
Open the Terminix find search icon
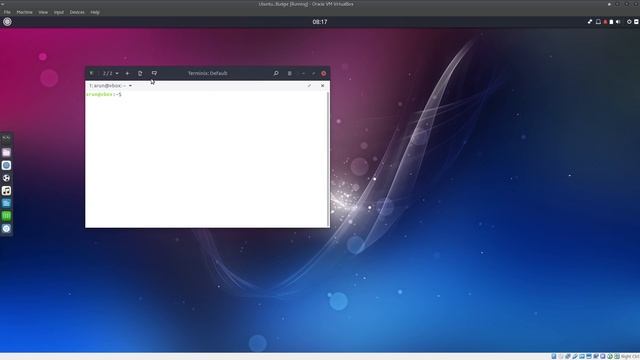pos(276,73)
